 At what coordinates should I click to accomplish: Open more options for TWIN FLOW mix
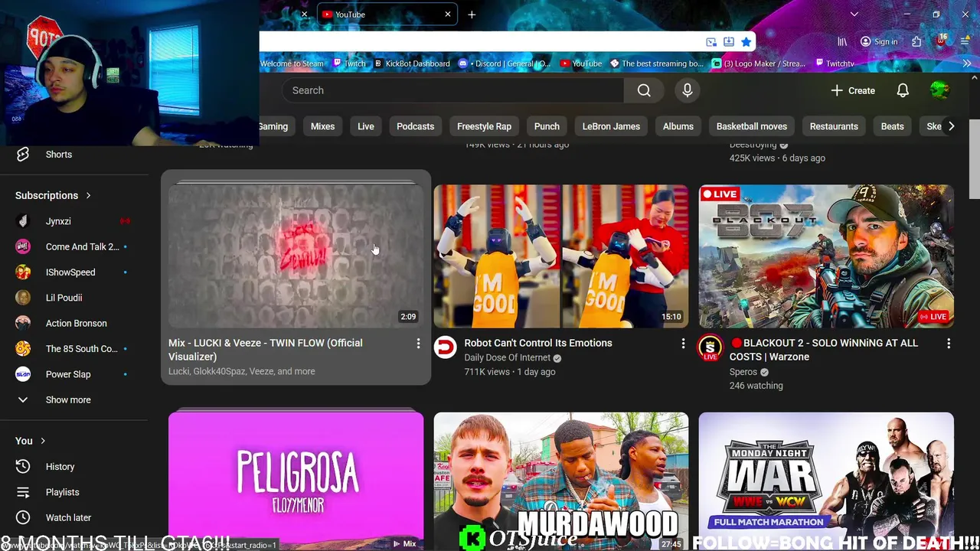pos(418,344)
